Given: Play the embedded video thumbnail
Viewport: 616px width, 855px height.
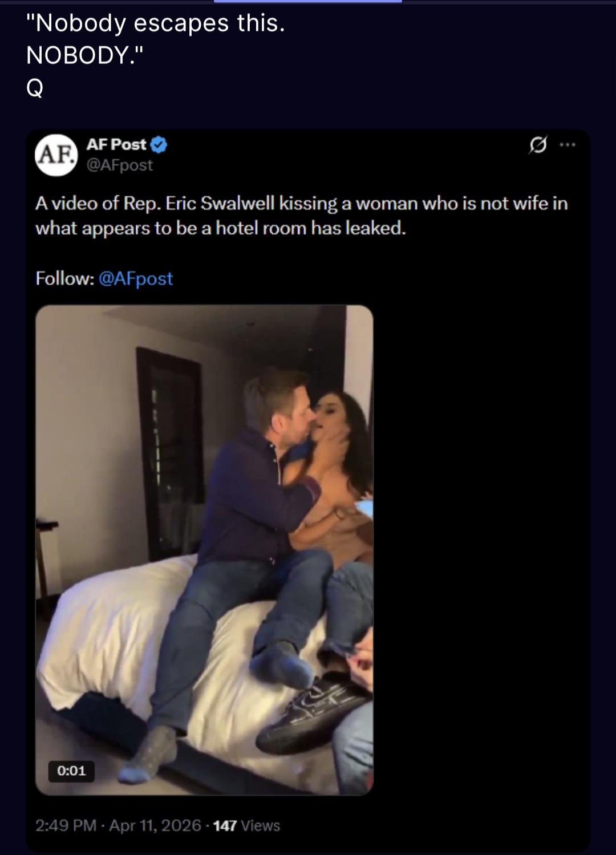Looking at the screenshot, I should (x=204, y=550).
